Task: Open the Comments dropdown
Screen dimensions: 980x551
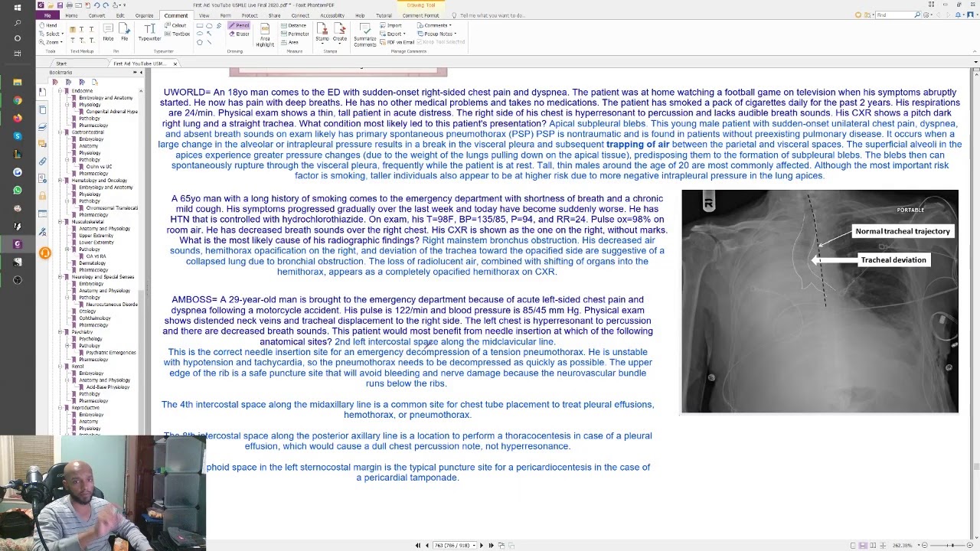Action: [x=434, y=25]
